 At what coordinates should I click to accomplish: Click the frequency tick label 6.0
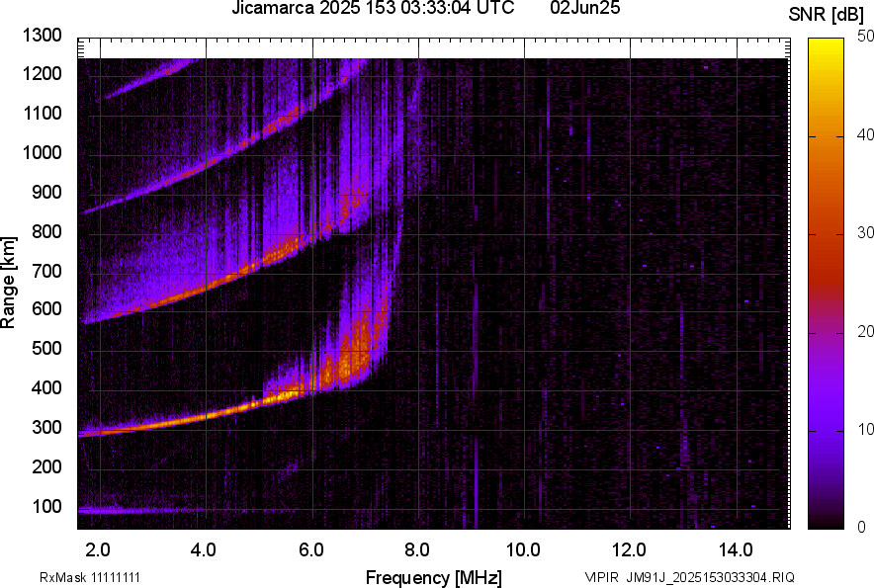pos(311,550)
